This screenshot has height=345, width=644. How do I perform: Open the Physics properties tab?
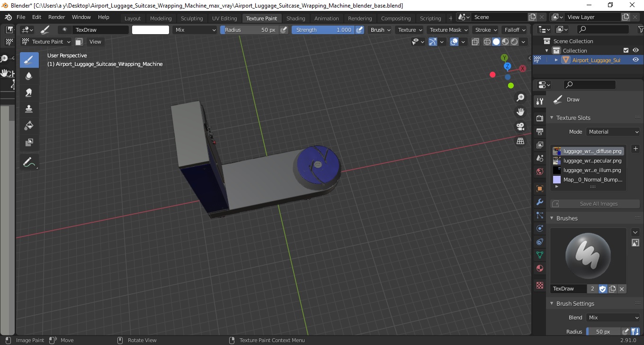point(539,228)
